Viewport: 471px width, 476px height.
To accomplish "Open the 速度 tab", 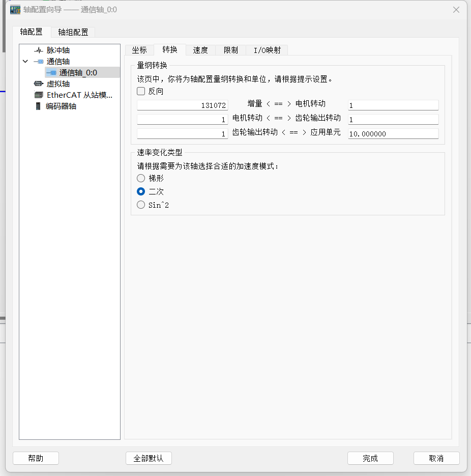I will point(200,50).
